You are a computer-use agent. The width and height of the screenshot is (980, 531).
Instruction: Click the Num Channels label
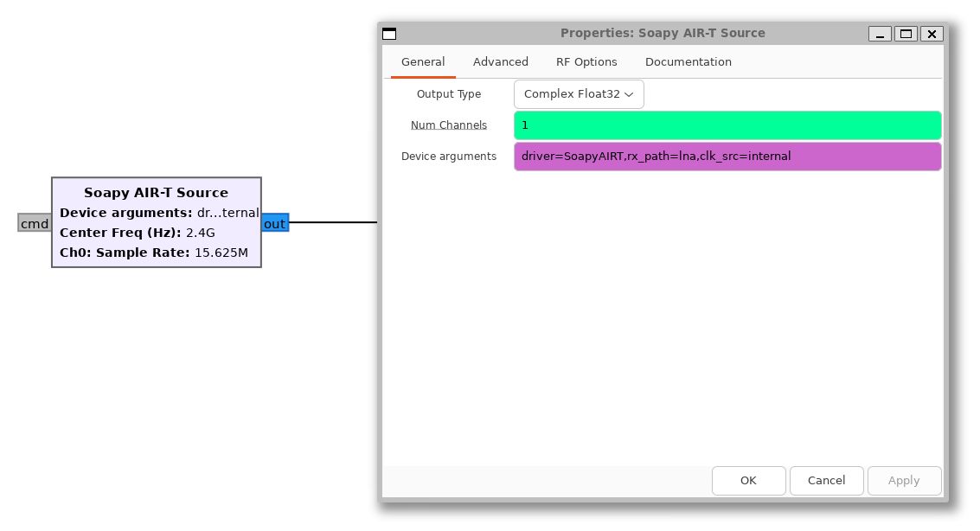449,125
